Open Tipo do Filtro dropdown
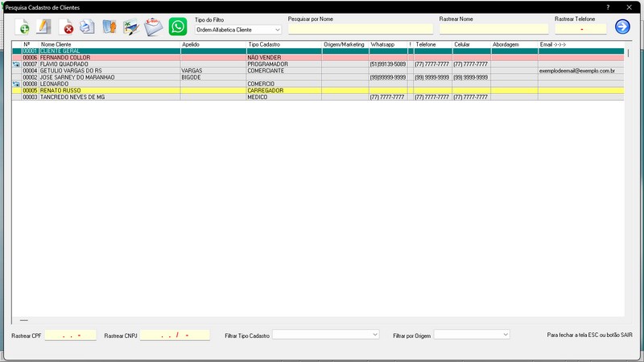Viewport: 644px width, 362px height. pos(237,30)
